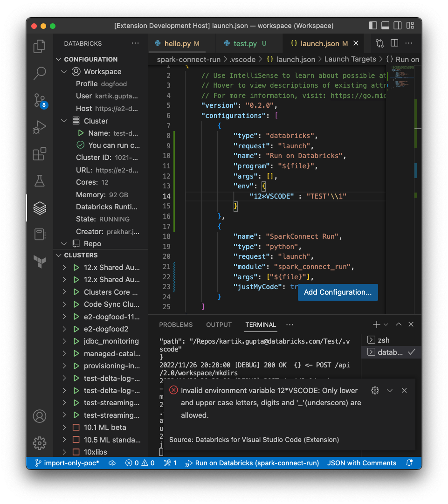This screenshot has height=504, width=448.
Task: Open the notebook icon view in activity bar
Action: [40, 235]
